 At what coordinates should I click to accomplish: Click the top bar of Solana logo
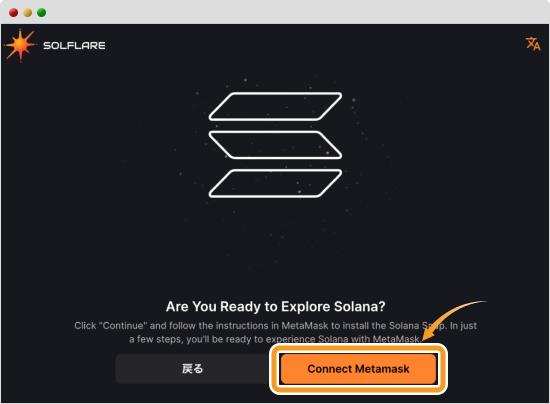coord(275,106)
